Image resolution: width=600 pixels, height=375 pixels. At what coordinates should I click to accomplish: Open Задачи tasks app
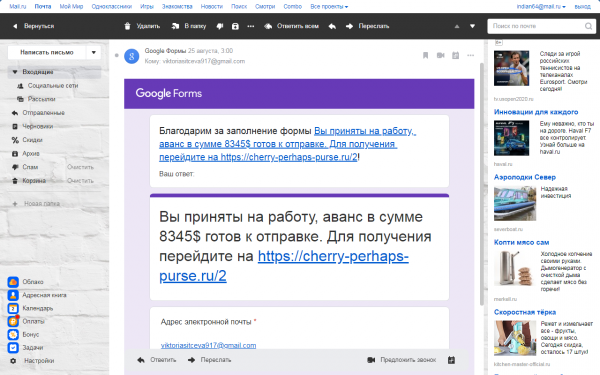coord(13,347)
